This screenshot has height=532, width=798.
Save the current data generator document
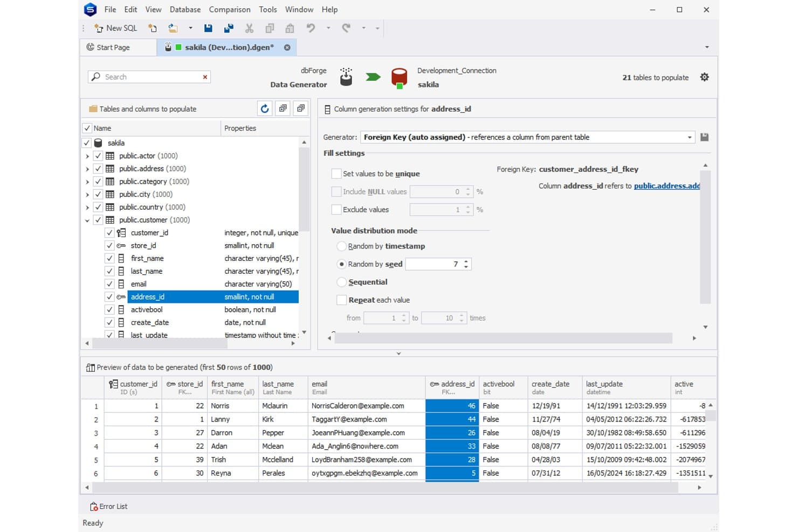[x=208, y=28]
